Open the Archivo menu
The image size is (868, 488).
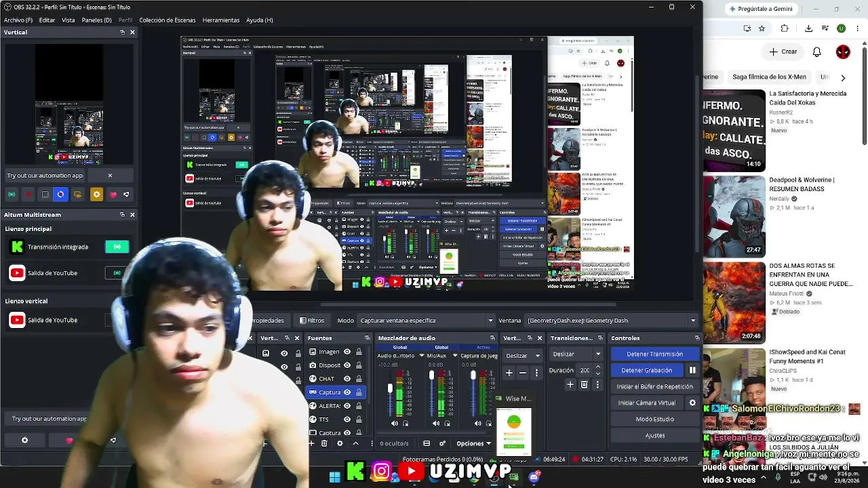coord(18,20)
